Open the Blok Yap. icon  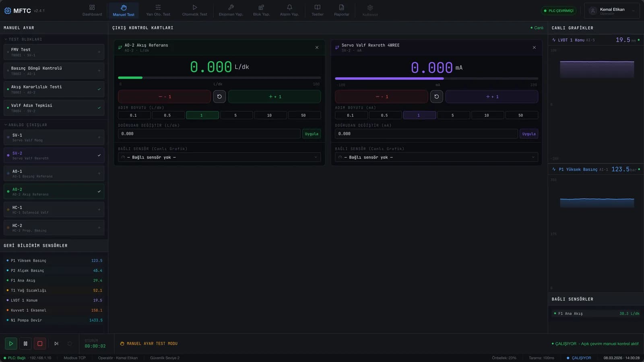[261, 10]
